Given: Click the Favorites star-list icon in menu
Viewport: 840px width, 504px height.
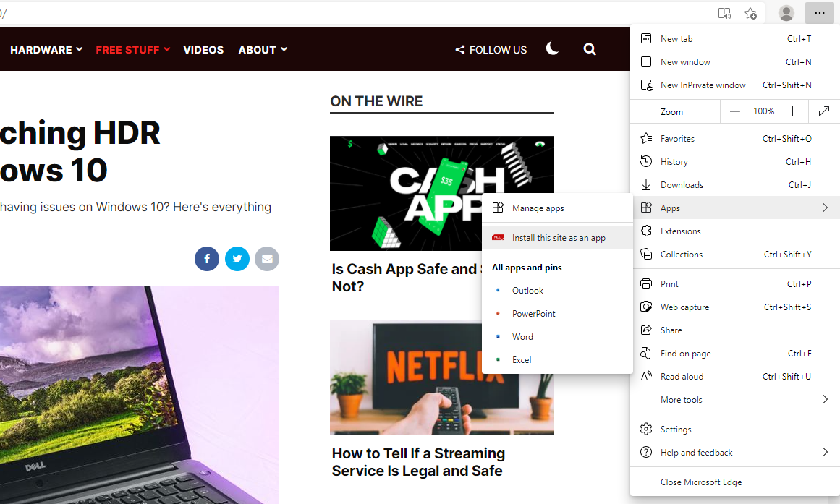Looking at the screenshot, I should coord(646,138).
